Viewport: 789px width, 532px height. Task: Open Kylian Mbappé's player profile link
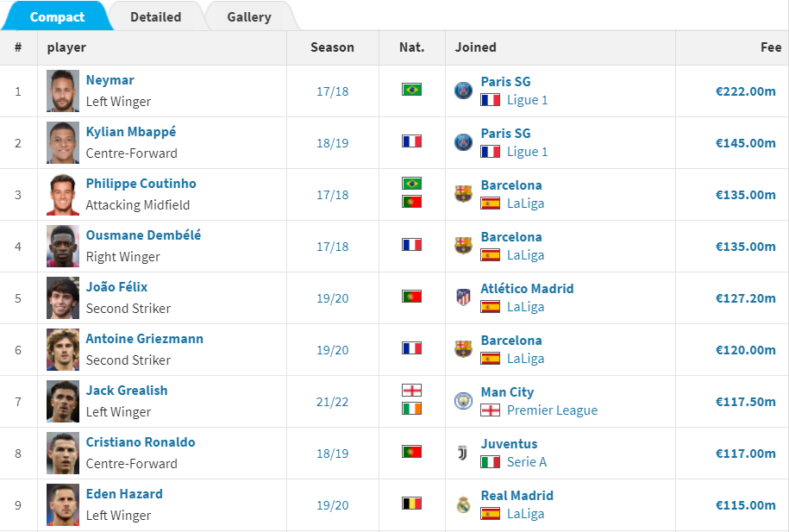131,132
